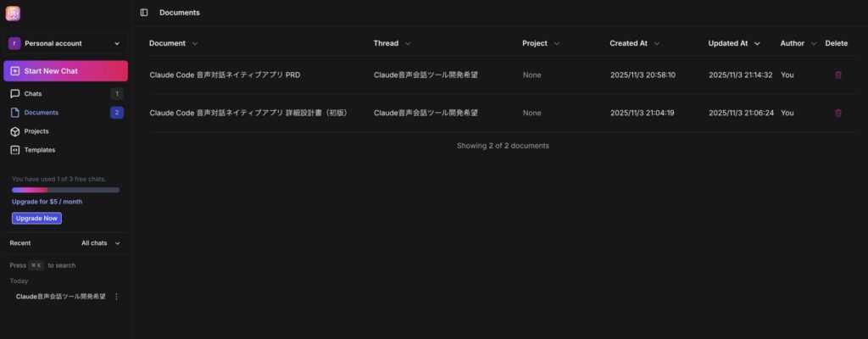Click the Documents file icon
This screenshot has width=868, height=339.
[x=15, y=113]
